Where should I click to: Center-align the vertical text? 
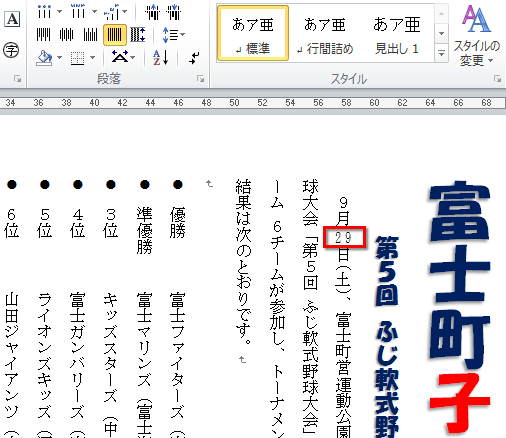67,35
